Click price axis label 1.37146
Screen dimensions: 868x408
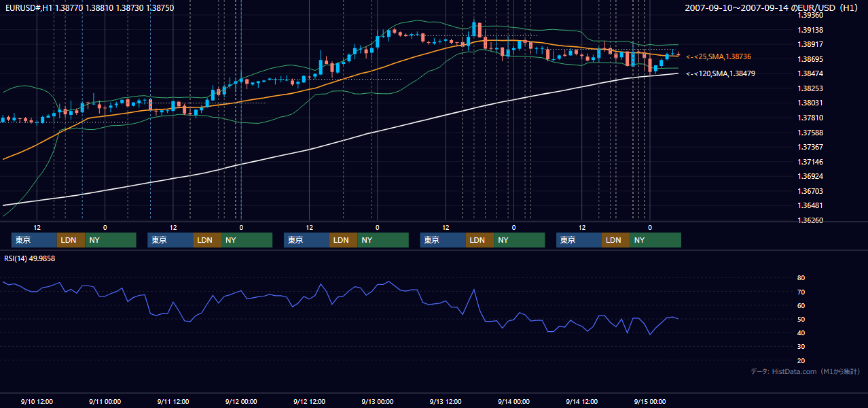[810, 162]
